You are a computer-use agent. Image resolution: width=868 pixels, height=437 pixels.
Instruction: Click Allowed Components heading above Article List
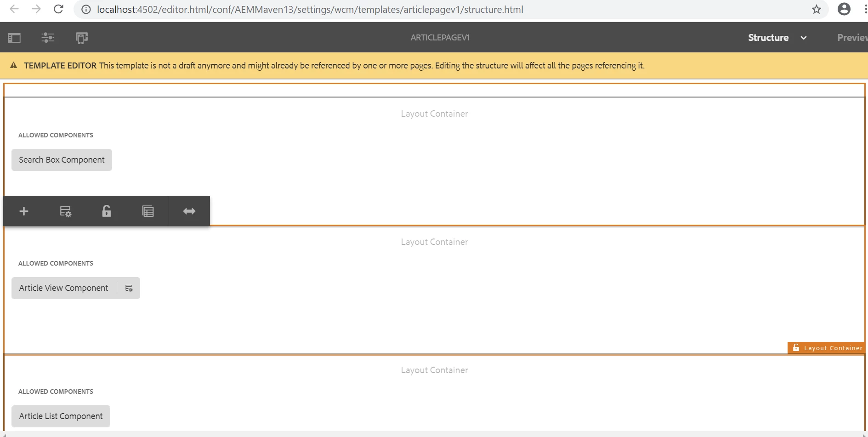coord(56,392)
